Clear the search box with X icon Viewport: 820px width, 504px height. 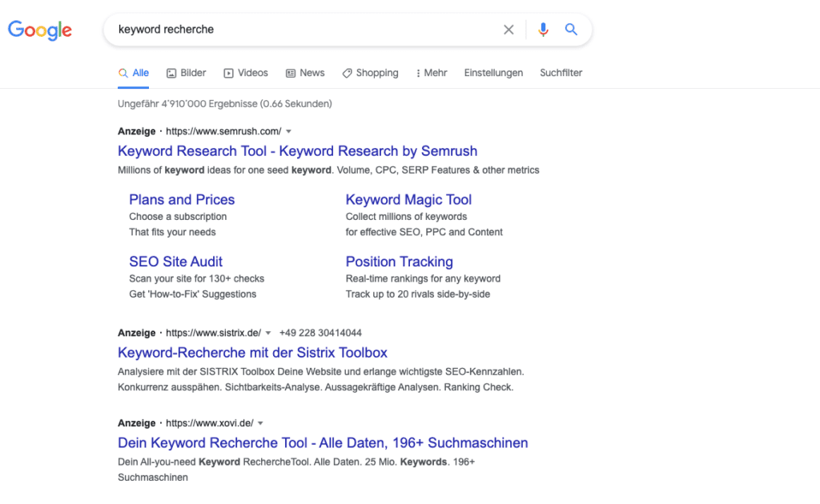(x=508, y=30)
